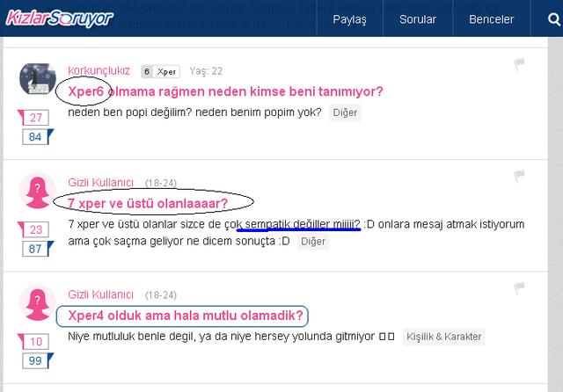Click the '6 Xper' badge

click(160, 72)
